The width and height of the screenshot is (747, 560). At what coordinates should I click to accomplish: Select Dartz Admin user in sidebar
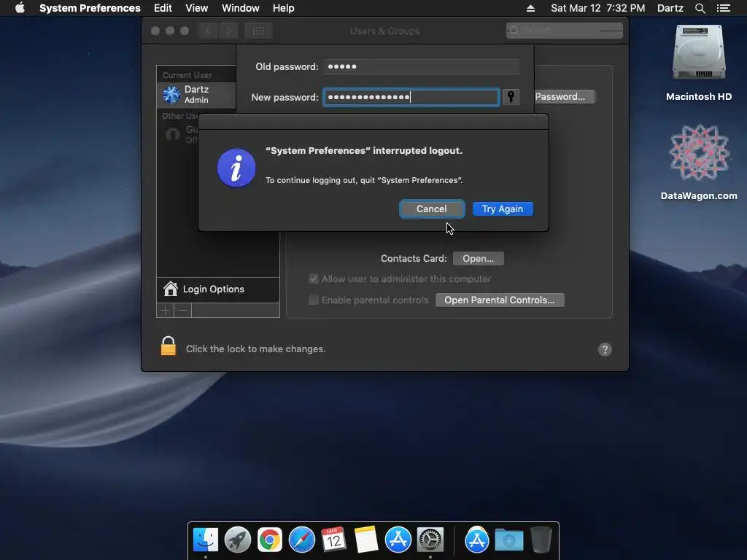(196, 94)
